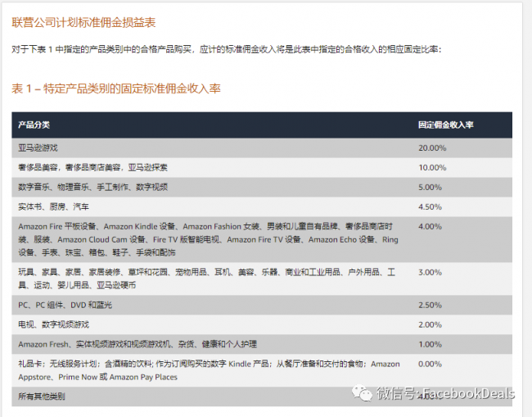The width and height of the screenshot is (532, 417).
Task: Select the 电视、数字视频游戏 row
Action: pyautogui.click(x=53, y=324)
